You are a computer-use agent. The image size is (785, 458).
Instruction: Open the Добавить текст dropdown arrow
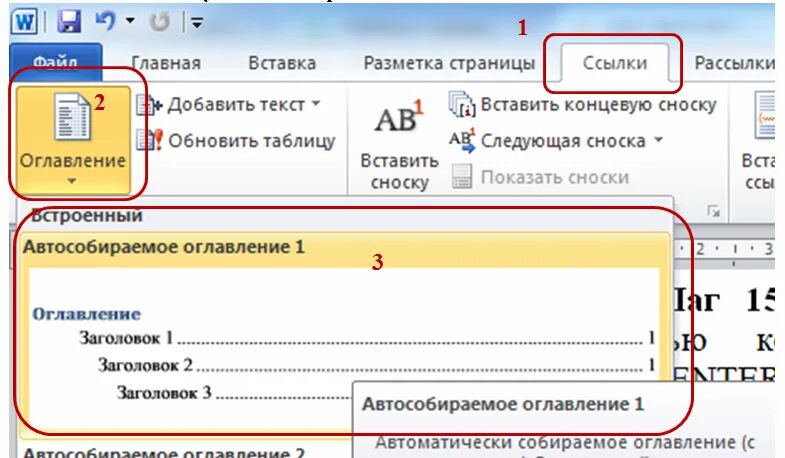[x=316, y=104]
